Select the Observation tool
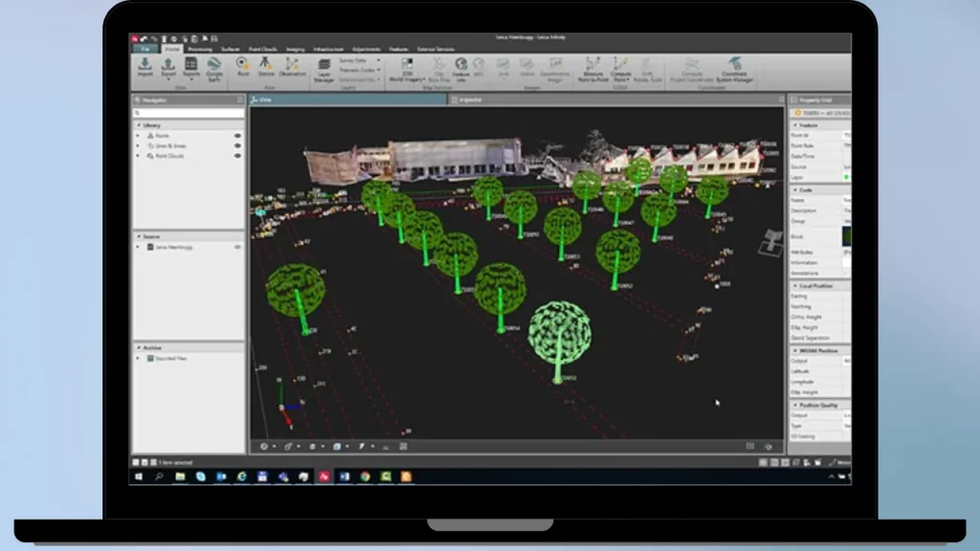This screenshot has height=551, width=980. click(x=293, y=67)
